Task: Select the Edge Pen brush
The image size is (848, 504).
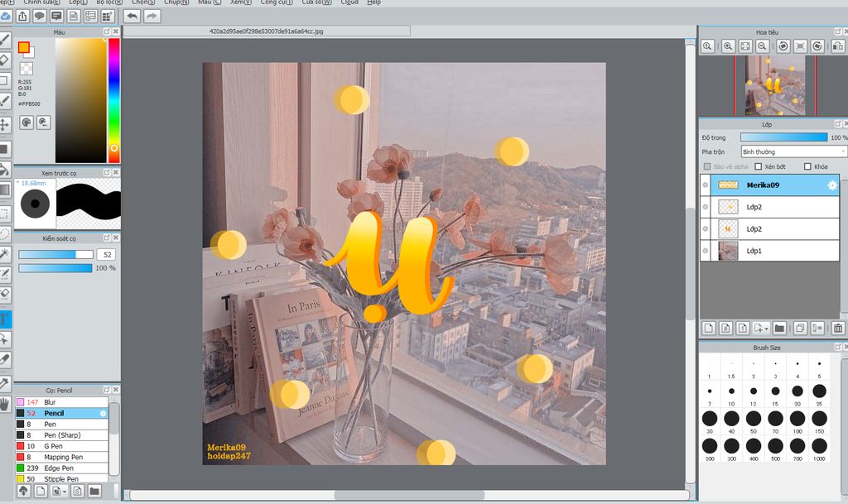Action: pyautogui.click(x=61, y=468)
